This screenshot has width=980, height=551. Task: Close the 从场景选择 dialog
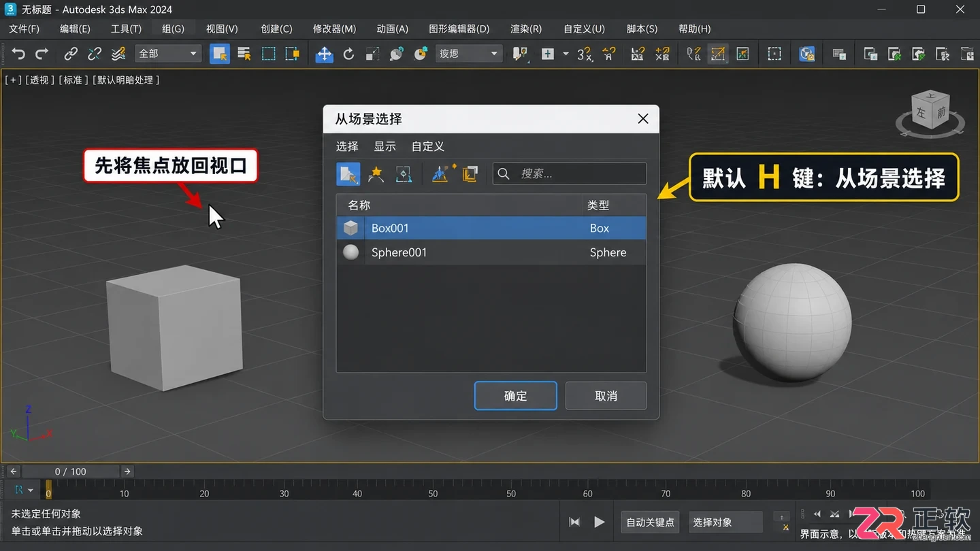point(643,118)
